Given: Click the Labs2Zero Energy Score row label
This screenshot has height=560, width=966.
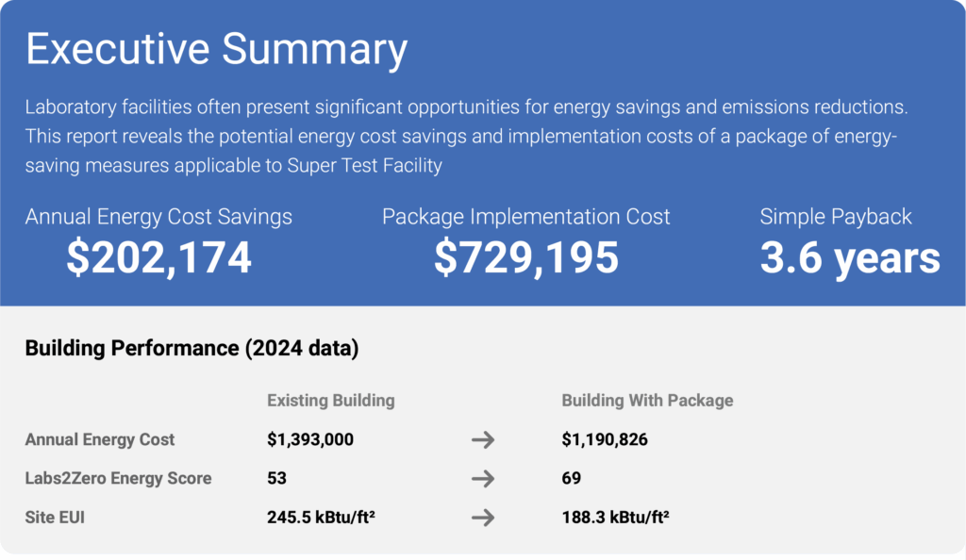Looking at the screenshot, I should point(118,478).
